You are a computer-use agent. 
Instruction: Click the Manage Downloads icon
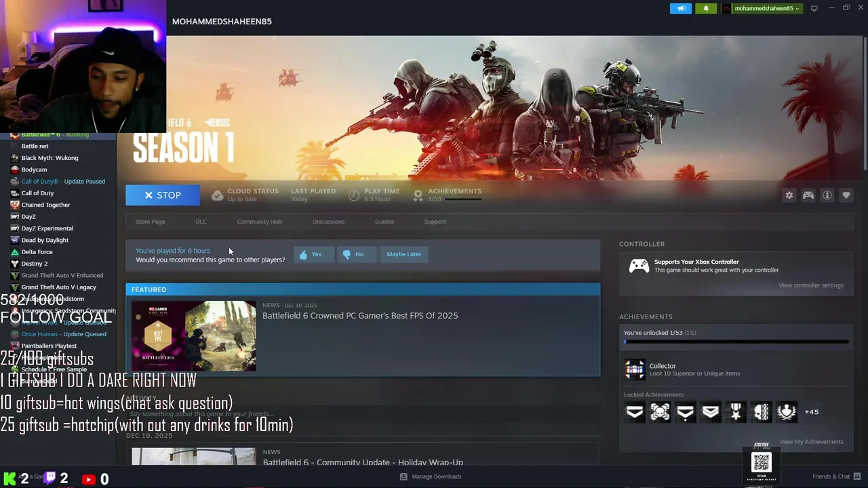pos(403,476)
